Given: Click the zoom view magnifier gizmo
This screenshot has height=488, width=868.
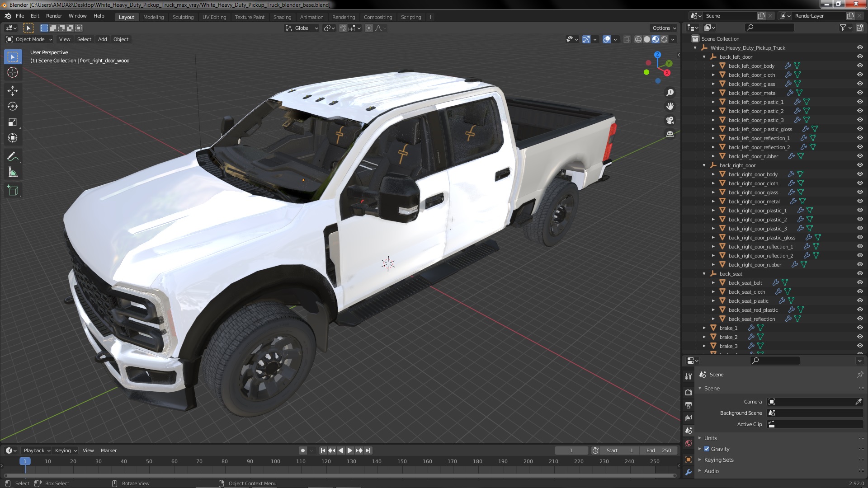Looking at the screenshot, I should (x=670, y=93).
